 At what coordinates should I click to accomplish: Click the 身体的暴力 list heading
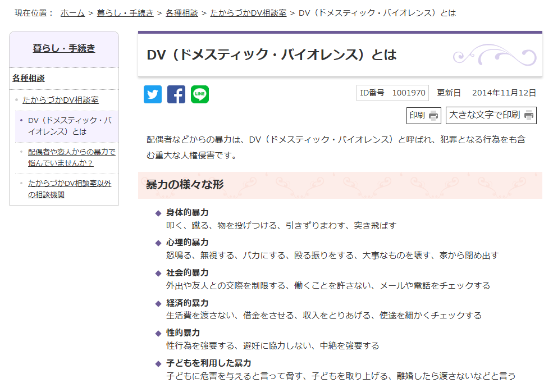188,212
